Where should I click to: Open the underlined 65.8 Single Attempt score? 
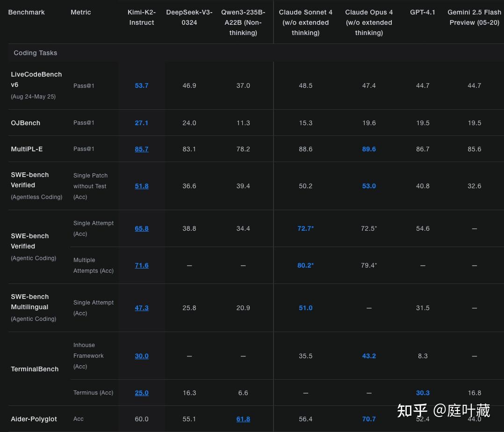point(141,228)
